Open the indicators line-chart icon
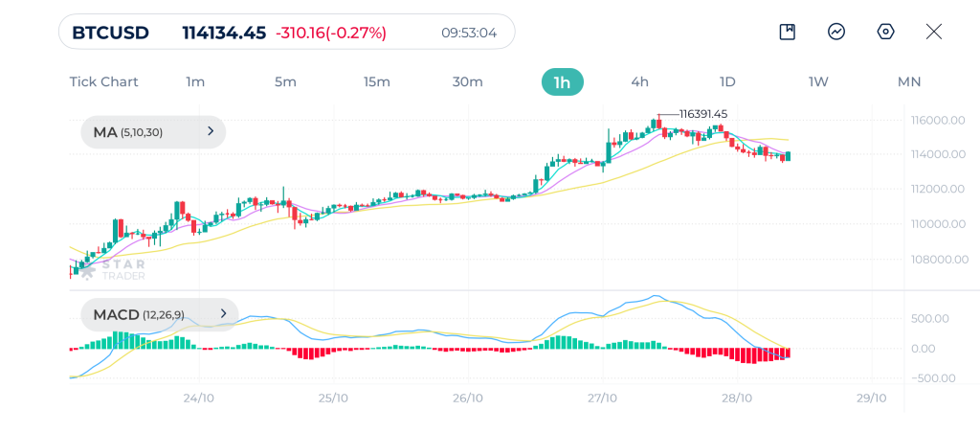 (836, 32)
